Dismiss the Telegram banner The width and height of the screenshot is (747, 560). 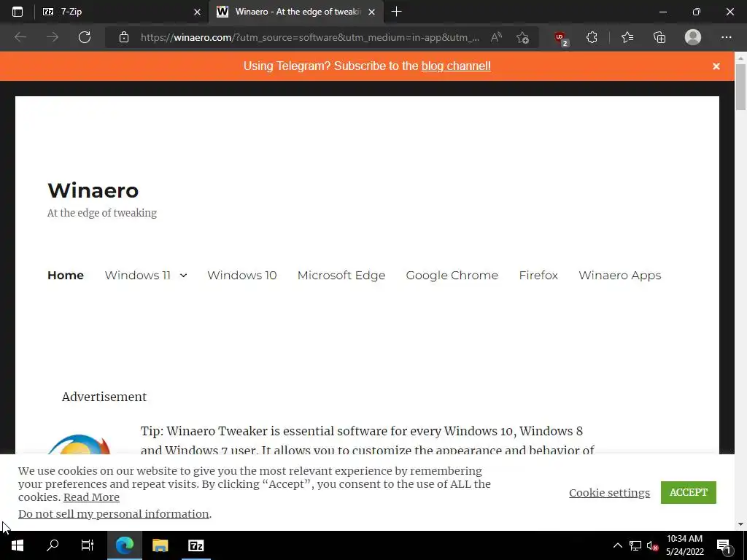click(716, 66)
